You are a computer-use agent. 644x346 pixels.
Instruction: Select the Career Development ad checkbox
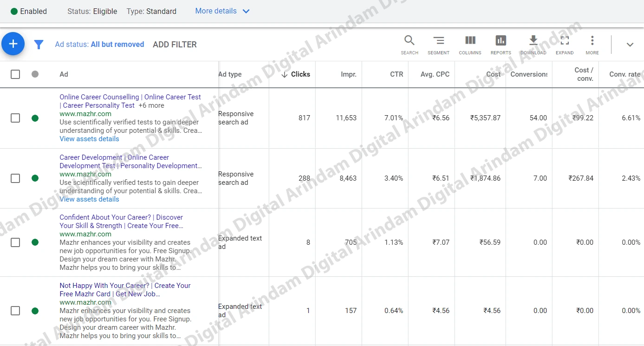(x=15, y=178)
